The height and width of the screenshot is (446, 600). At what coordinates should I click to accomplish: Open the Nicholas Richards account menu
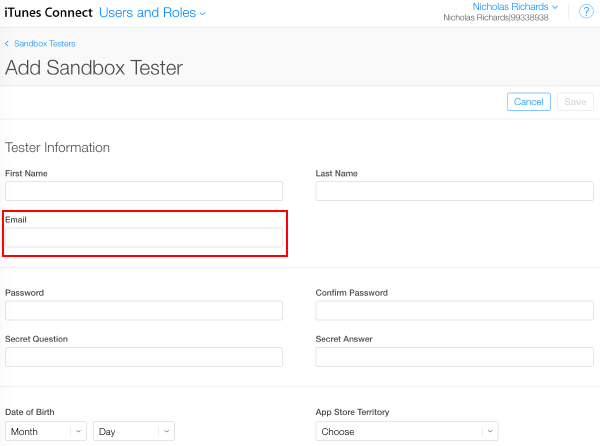tap(515, 7)
